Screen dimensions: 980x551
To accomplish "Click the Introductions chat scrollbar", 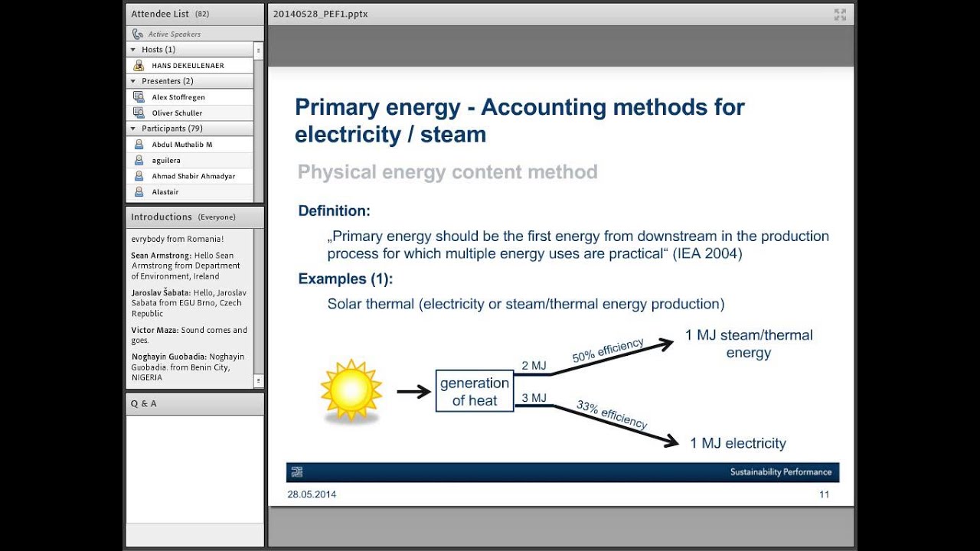I will 259,308.
